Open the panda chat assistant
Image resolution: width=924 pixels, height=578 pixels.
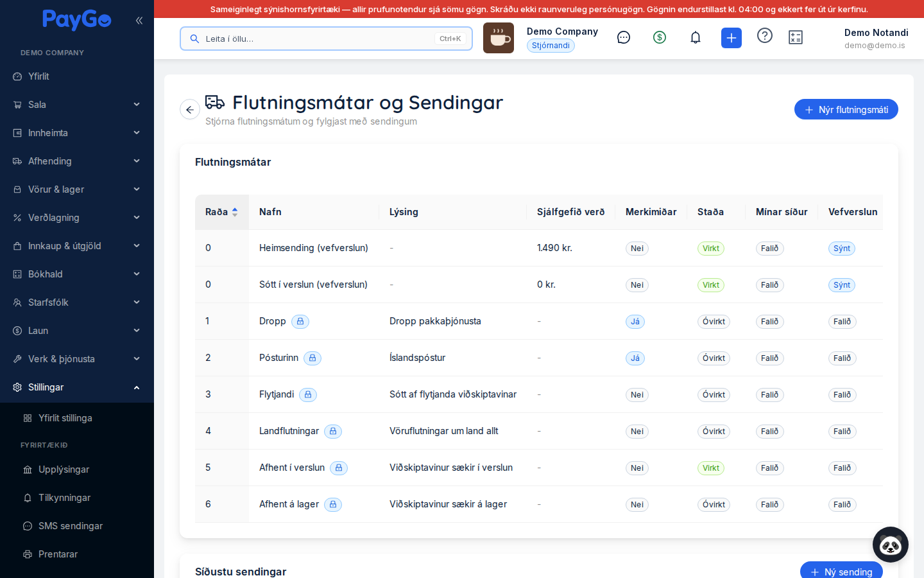pos(891,545)
